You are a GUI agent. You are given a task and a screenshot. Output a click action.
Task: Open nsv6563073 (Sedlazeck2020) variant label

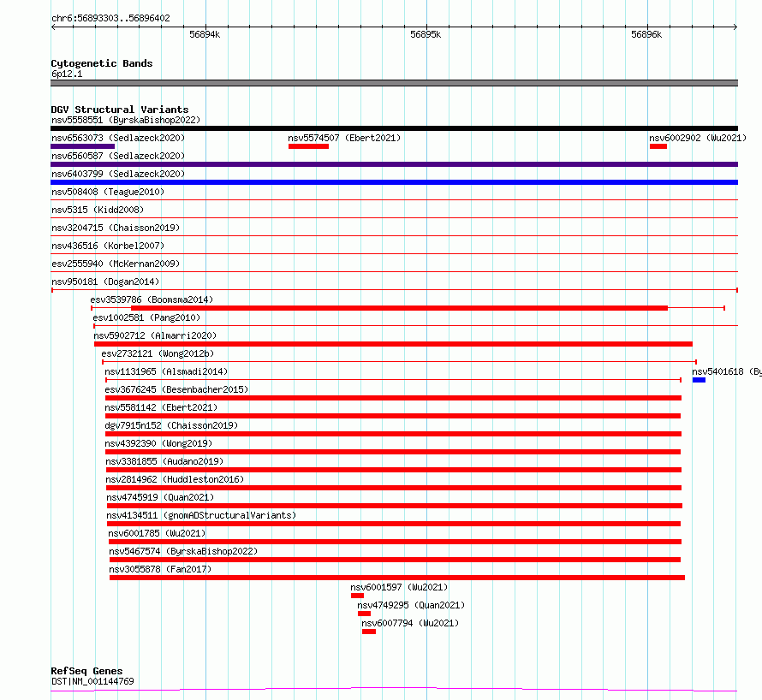pyautogui.click(x=118, y=138)
